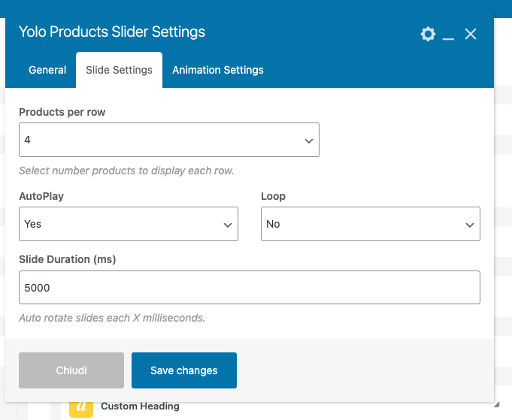Open the gear settings icon in dialog header

[428, 34]
